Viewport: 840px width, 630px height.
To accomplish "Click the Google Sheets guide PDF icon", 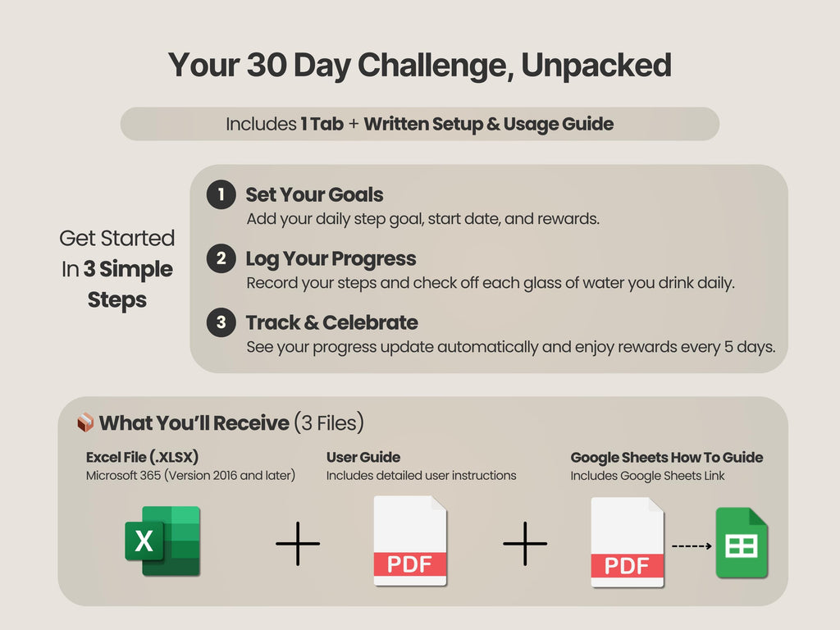I will [628, 542].
